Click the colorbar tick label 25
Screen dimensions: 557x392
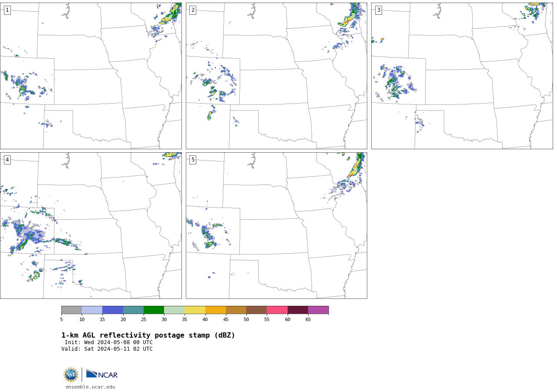click(x=144, y=320)
